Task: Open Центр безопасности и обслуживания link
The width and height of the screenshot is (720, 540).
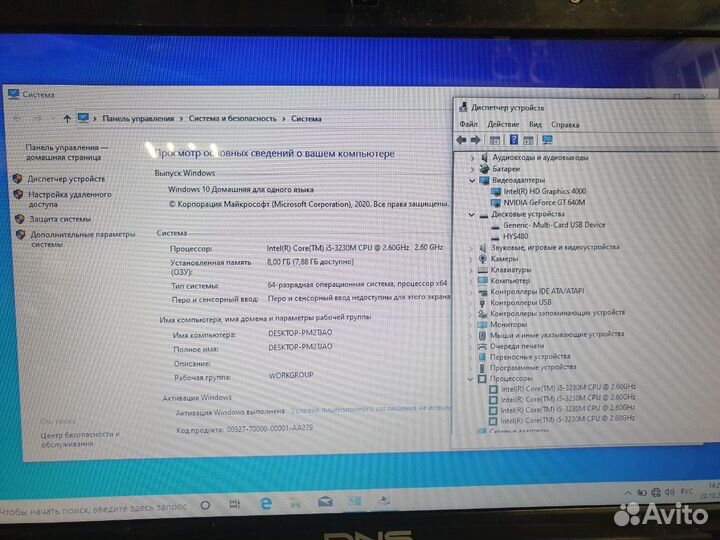Action: (80, 439)
